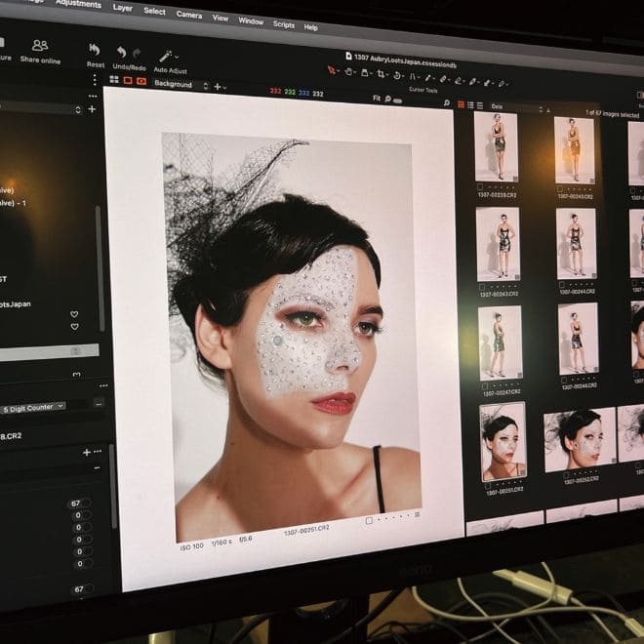Open the Crop tool options arrow
This screenshot has width=644, height=644.
(387, 75)
